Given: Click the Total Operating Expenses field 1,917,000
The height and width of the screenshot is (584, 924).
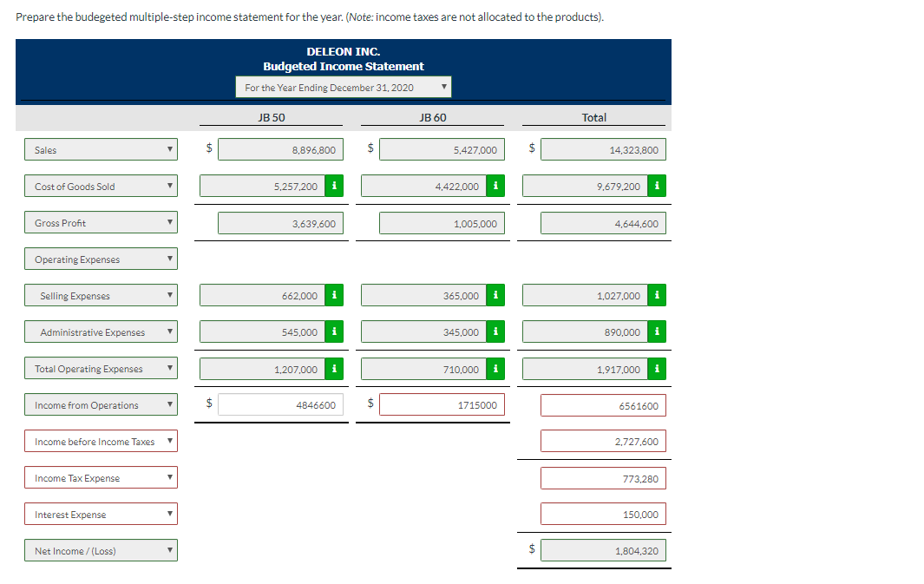Looking at the screenshot, I should tap(585, 369).
